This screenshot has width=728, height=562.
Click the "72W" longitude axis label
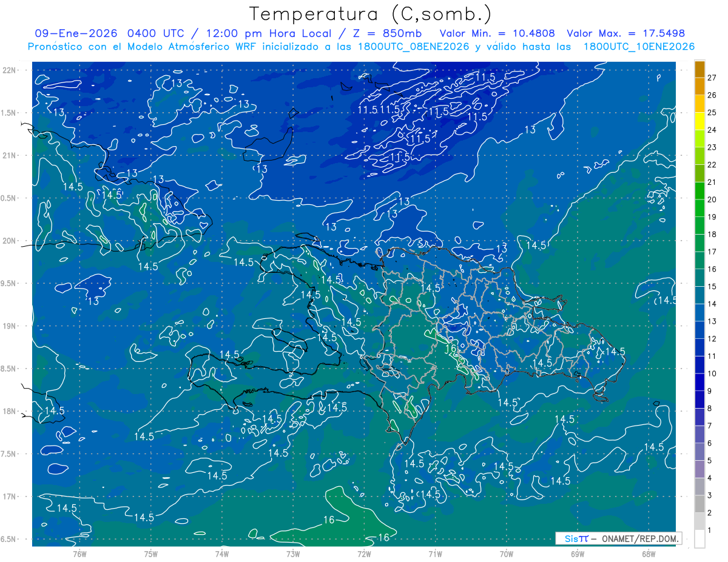(364, 554)
